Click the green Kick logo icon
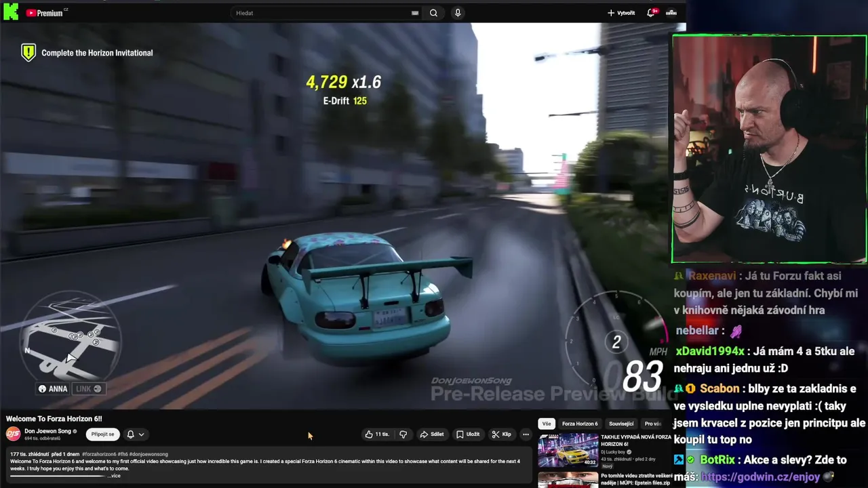868x488 pixels. (x=11, y=12)
